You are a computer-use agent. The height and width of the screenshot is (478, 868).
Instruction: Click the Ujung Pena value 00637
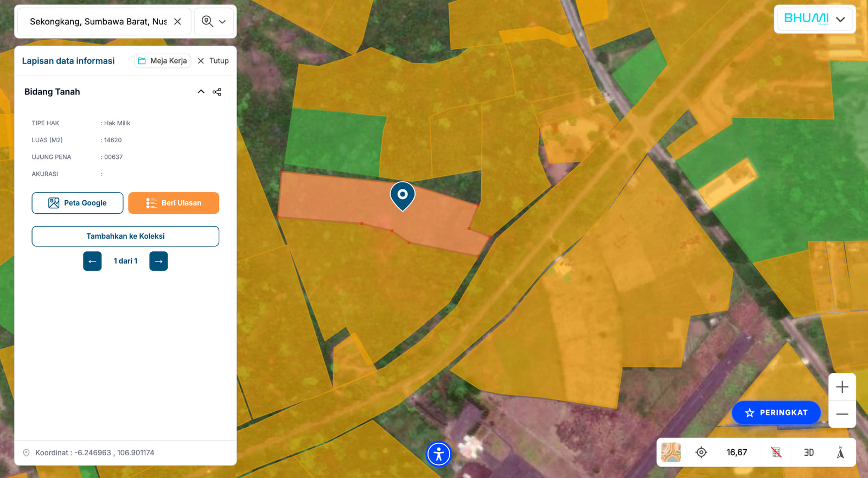point(113,157)
